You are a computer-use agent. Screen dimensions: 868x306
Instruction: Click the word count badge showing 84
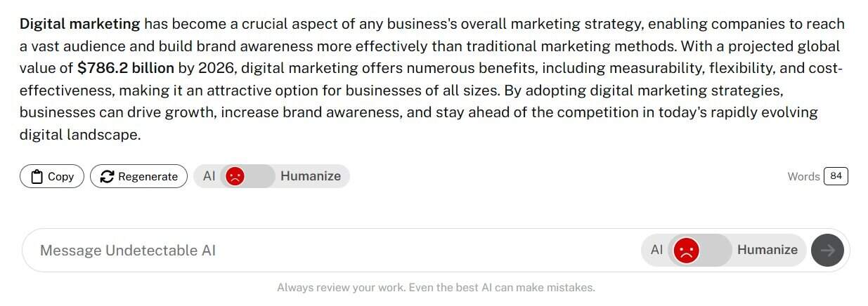click(x=836, y=176)
